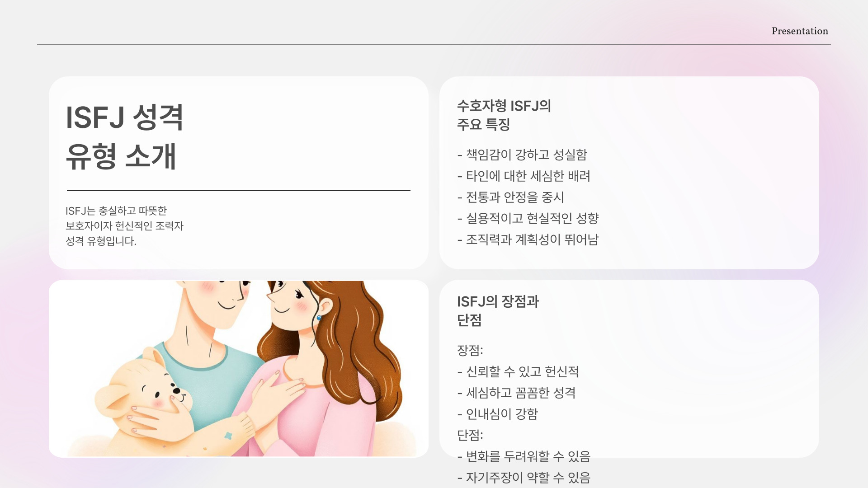Select the '전통과 안정을 중시' bullet line
Image resolution: width=868 pixels, height=488 pixels.
[510, 197]
